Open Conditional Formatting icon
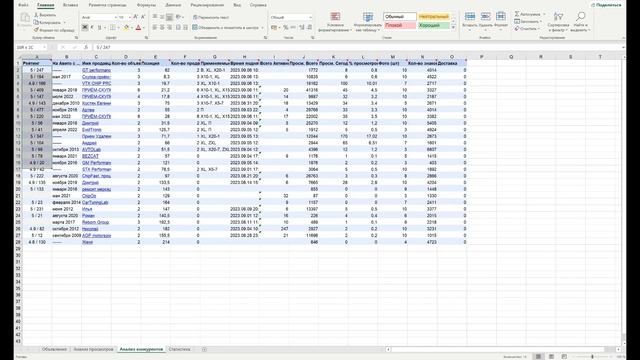 click(x=336, y=16)
